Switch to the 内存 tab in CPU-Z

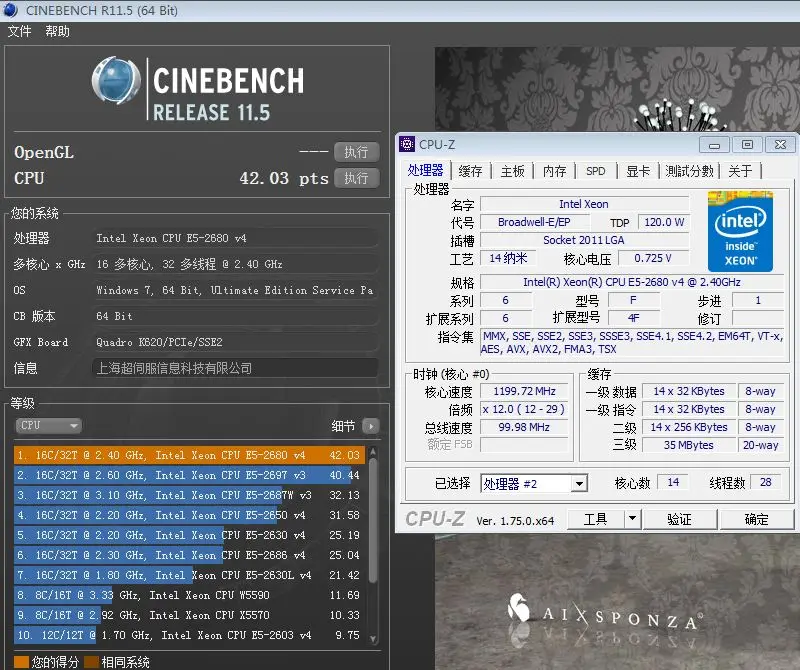click(554, 171)
